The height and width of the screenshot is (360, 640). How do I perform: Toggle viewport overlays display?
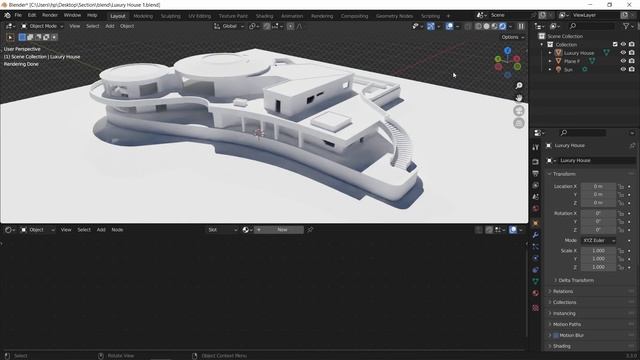pos(449,26)
